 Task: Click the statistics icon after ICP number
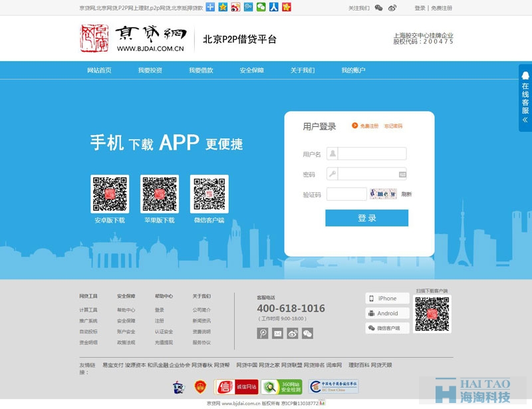coord(322,403)
